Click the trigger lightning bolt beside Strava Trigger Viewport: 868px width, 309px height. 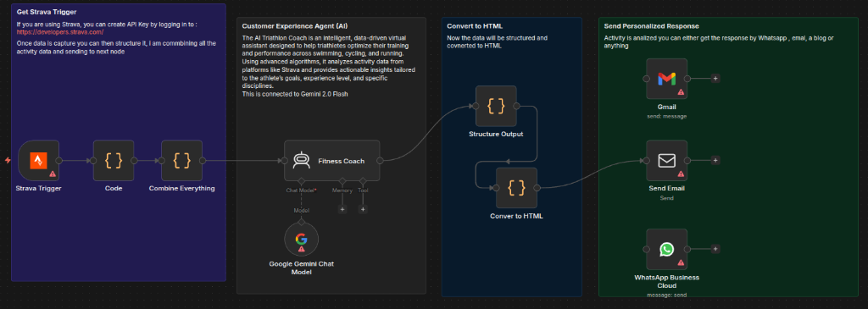8,160
